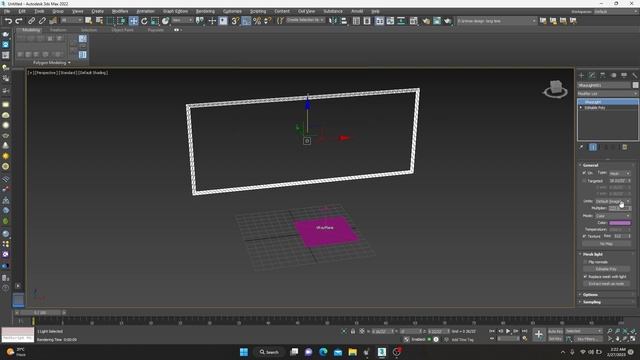
Task: Click the Select Object tool
Action: (89, 21)
